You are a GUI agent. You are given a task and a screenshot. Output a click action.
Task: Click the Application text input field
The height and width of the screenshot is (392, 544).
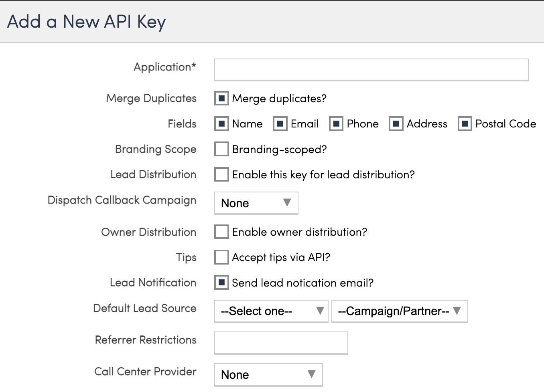[371, 70]
